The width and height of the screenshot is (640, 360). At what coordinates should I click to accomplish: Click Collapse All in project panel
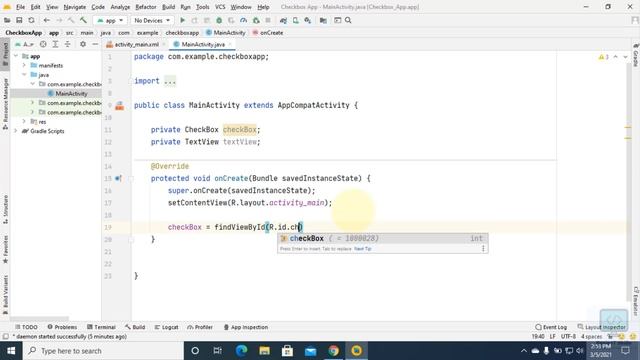(x=67, y=44)
